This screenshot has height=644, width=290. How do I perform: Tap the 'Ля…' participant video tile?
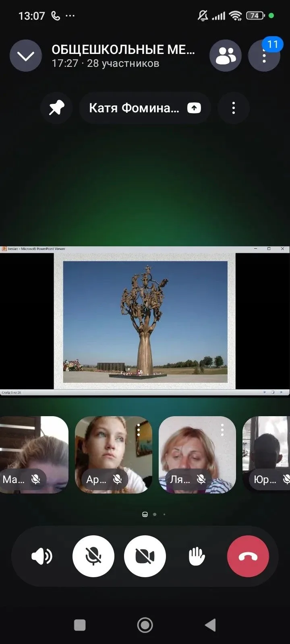pyautogui.click(x=197, y=455)
